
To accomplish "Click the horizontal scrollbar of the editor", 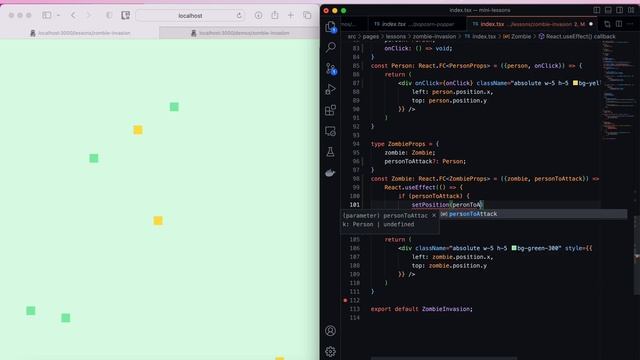I will [444, 358].
